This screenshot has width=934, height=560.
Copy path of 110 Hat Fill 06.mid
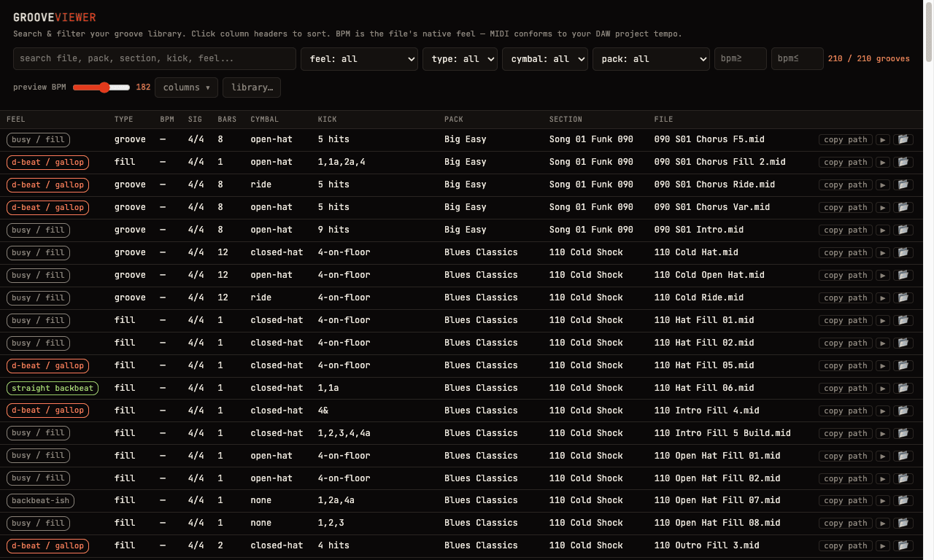(x=846, y=389)
